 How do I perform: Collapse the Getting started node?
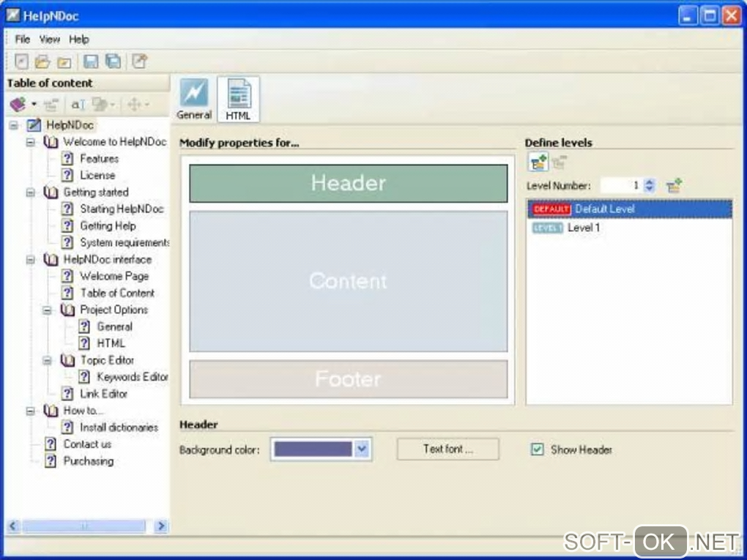pyautogui.click(x=31, y=193)
